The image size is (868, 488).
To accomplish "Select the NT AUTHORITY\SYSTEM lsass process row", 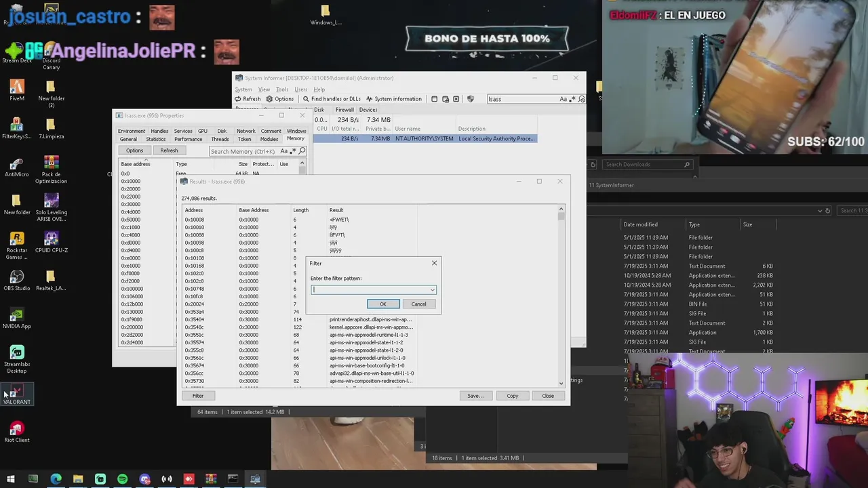I will pos(425,139).
